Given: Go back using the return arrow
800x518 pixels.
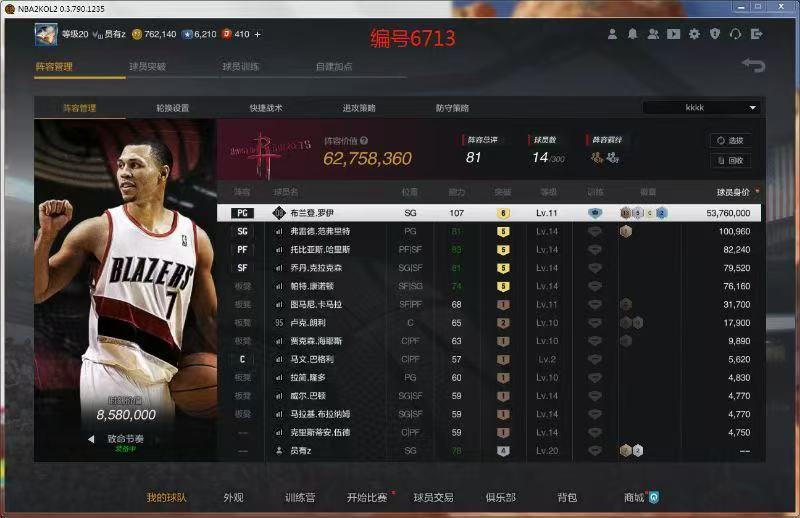Looking at the screenshot, I should [x=754, y=65].
